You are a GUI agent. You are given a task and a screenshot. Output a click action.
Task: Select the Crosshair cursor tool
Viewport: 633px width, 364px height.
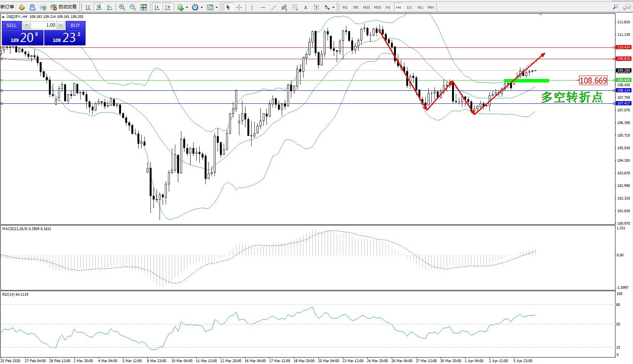click(x=239, y=7)
